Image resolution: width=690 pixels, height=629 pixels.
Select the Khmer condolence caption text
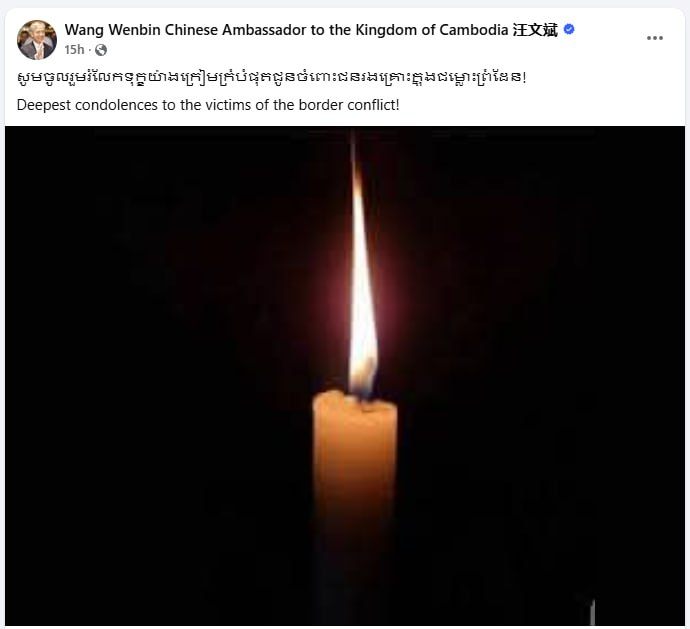point(272,78)
